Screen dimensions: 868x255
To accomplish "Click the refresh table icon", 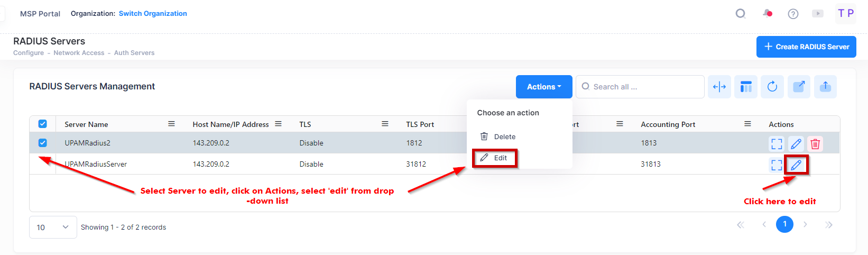I will tap(772, 87).
